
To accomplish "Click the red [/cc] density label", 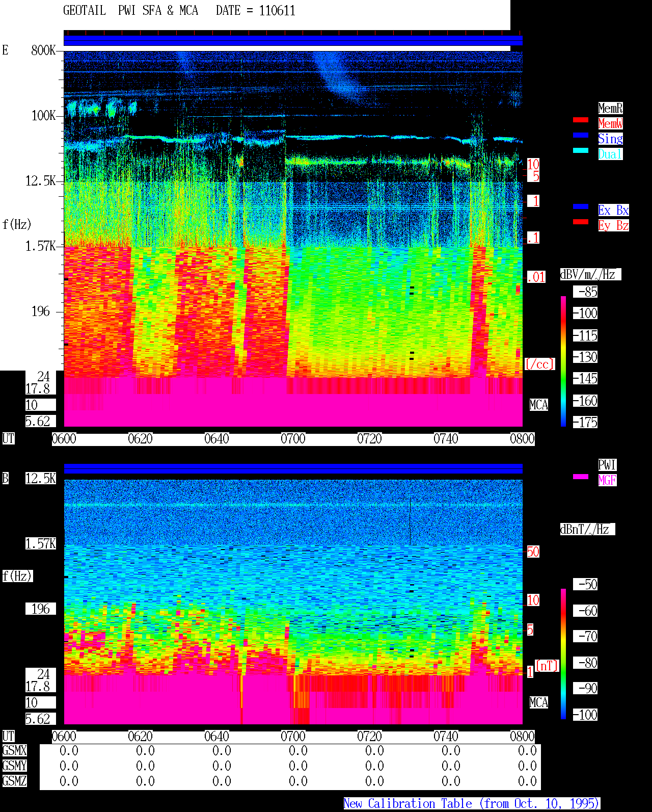I will [x=539, y=364].
